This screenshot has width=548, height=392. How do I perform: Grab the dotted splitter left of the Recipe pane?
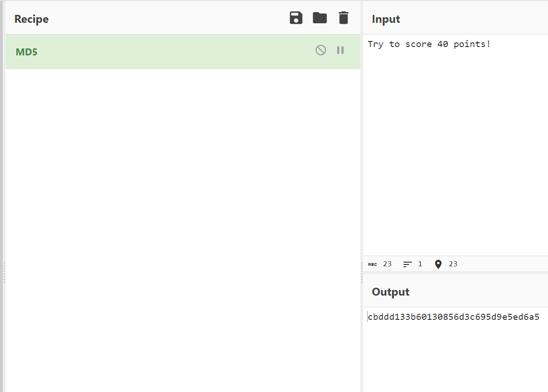coord(4,272)
